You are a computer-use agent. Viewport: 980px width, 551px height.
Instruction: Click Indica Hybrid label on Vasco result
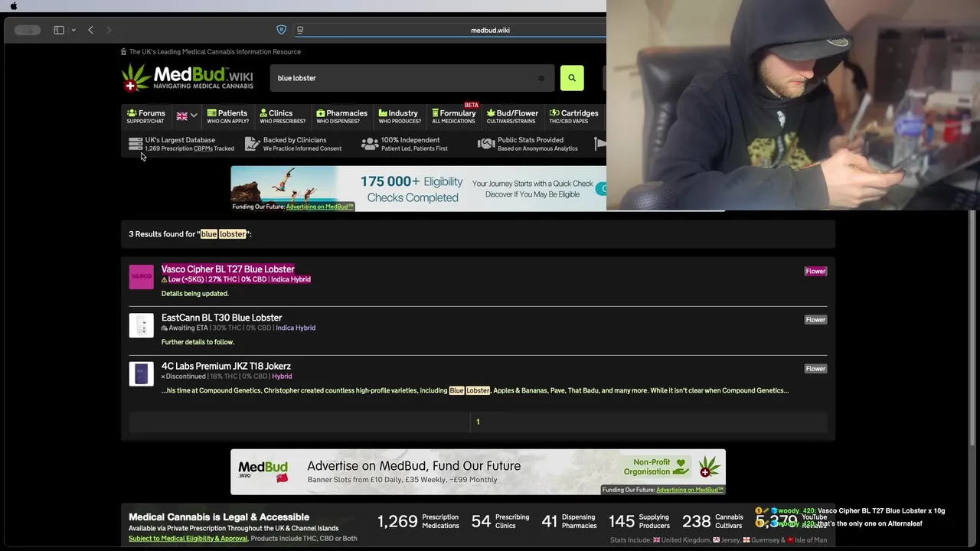(x=291, y=279)
